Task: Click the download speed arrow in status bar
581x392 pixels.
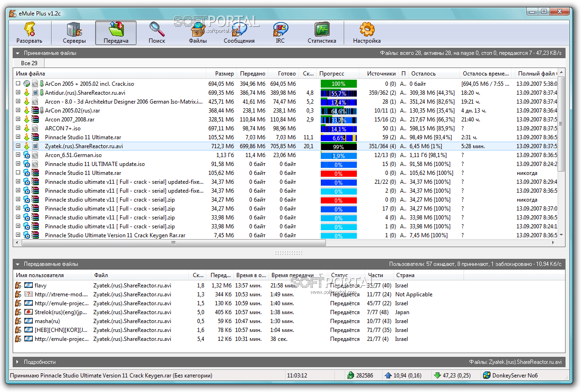Action: [x=438, y=375]
